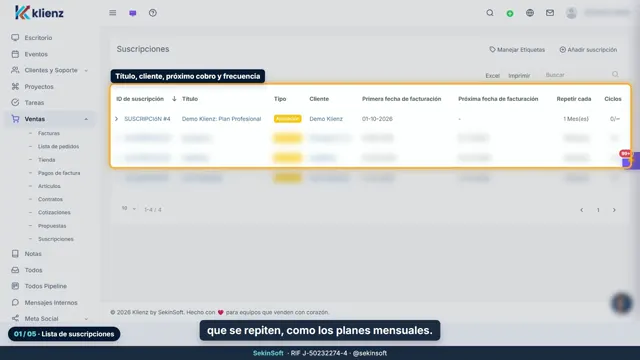This screenshot has height=360, width=640.
Task: Sort by Repetir cada column
Action: [x=574, y=99]
